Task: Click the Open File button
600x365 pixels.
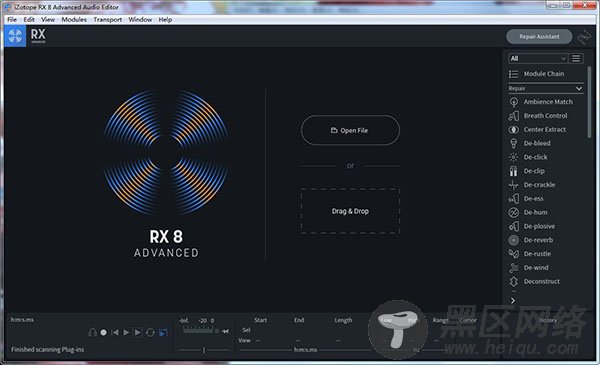Action: tap(350, 130)
